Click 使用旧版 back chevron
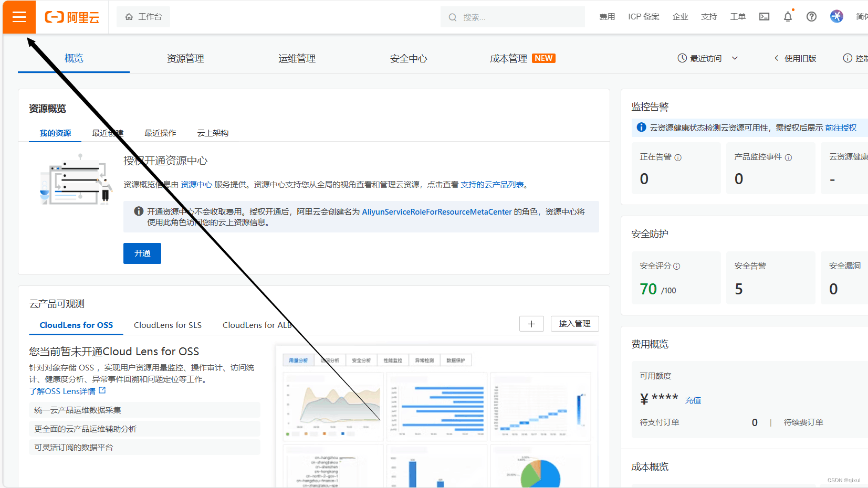This screenshot has height=488, width=868. [x=776, y=58]
